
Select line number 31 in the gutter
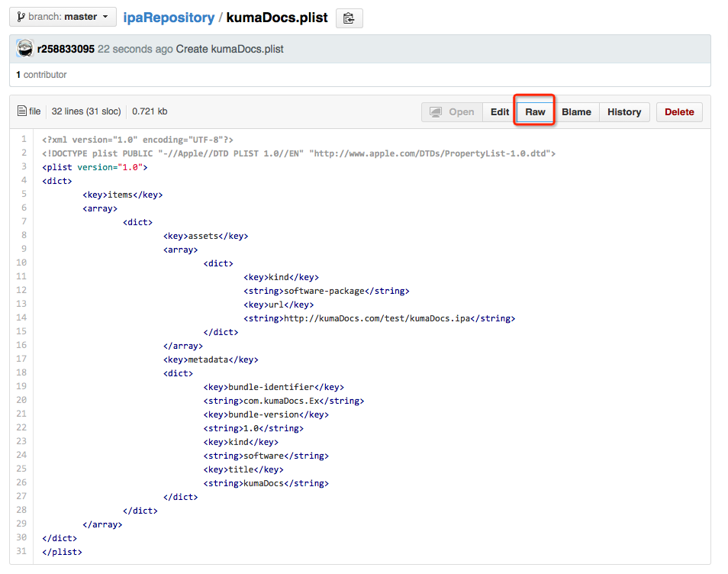21,551
